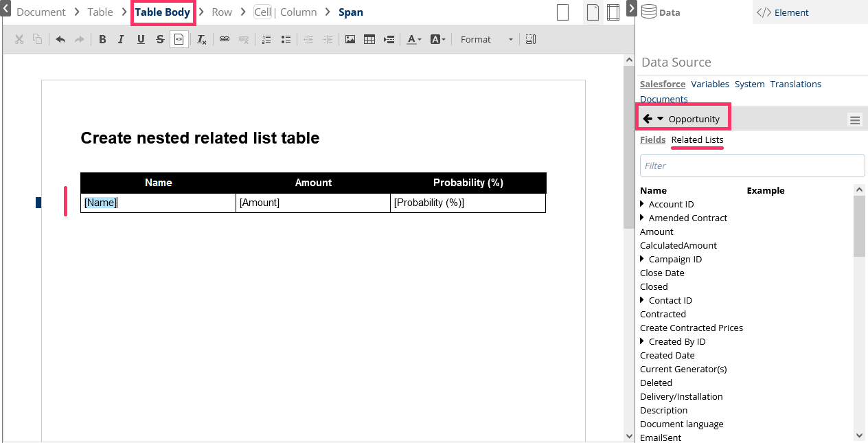The image size is (868, 443).
Task: Toggle bold formatting in the toolbar
Action: [102, 40]
